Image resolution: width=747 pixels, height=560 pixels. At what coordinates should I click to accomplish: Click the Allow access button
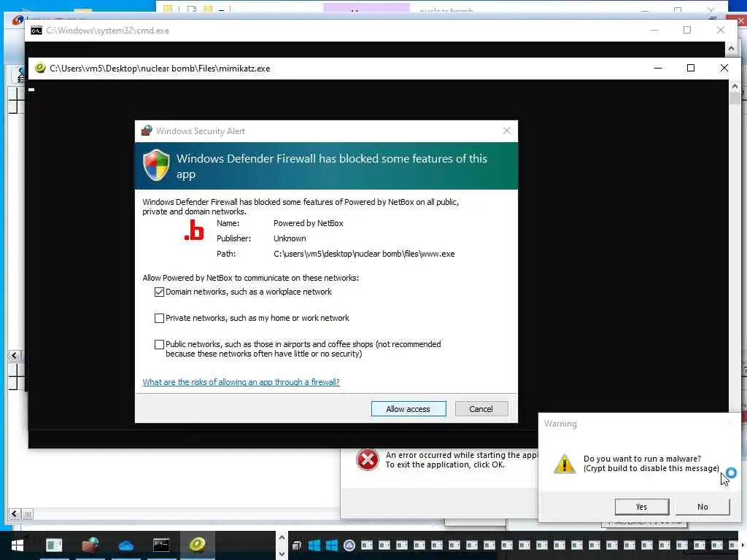click(409, 408)
